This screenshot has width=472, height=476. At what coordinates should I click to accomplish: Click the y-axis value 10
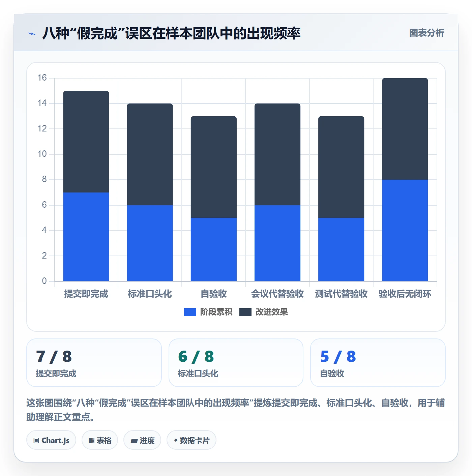42,154
